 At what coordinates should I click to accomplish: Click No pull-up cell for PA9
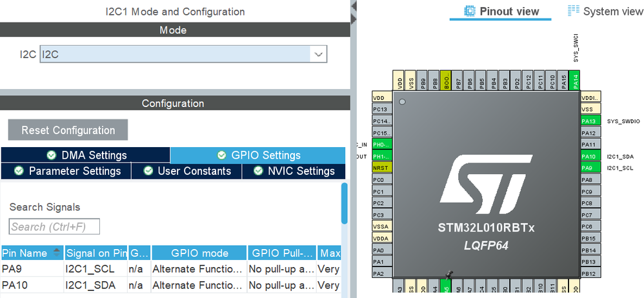pos(282,269)
